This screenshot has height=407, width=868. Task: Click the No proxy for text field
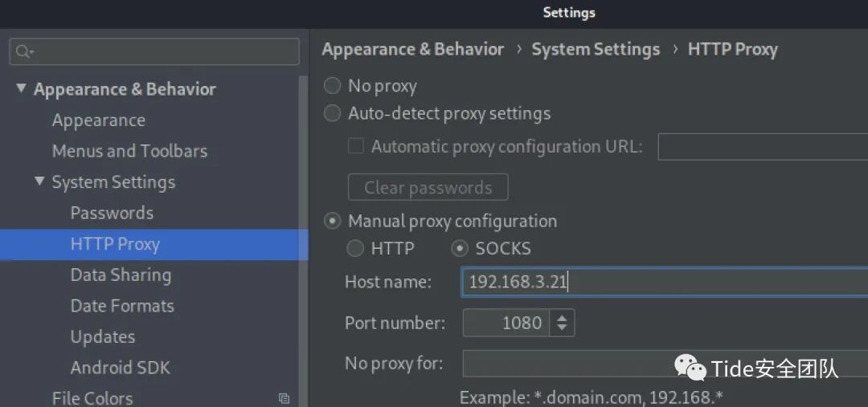(x=664, y=364)
